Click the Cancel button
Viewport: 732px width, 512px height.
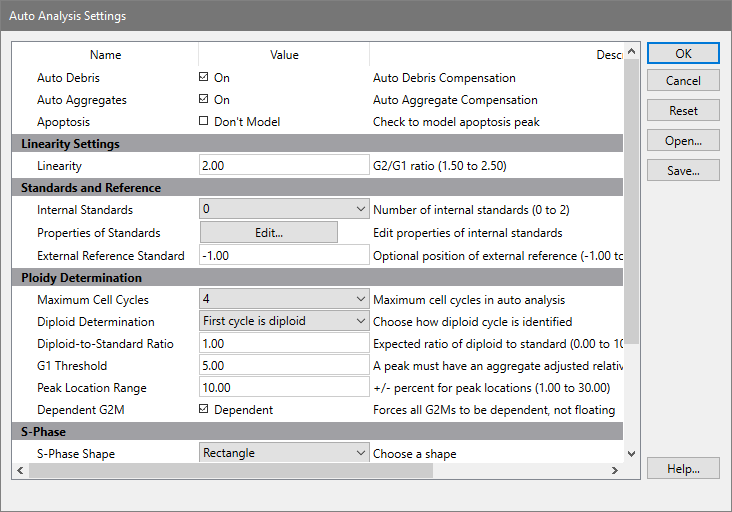[683, 81]
